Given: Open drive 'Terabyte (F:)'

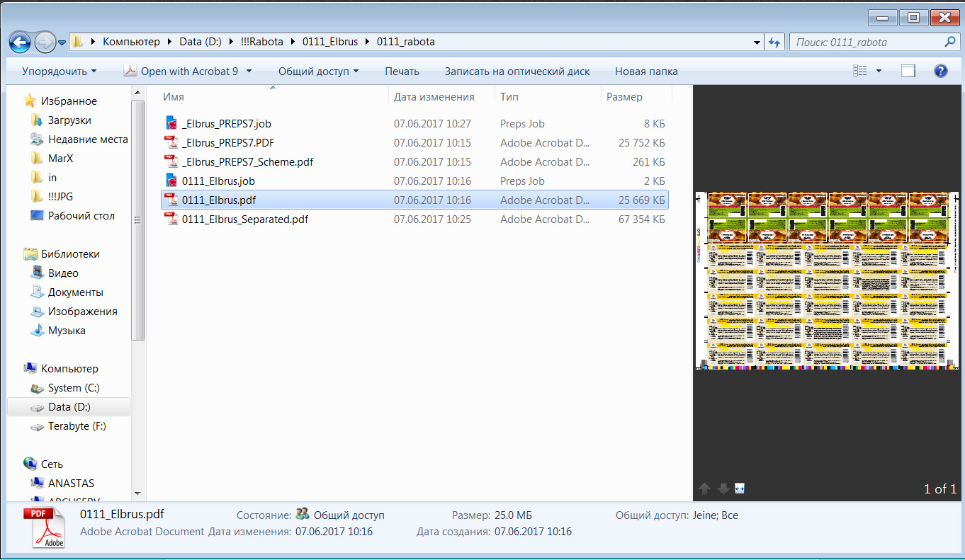Looking at the screenshot, I should pos(78,426).
